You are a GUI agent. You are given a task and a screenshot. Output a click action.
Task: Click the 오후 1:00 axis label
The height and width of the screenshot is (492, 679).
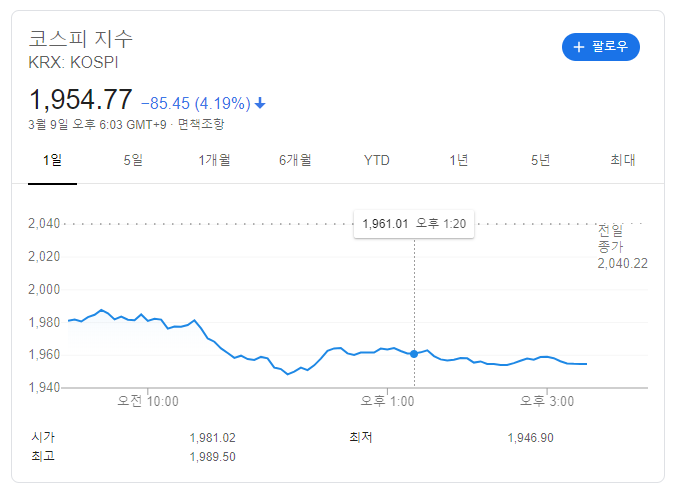point(388,401)
